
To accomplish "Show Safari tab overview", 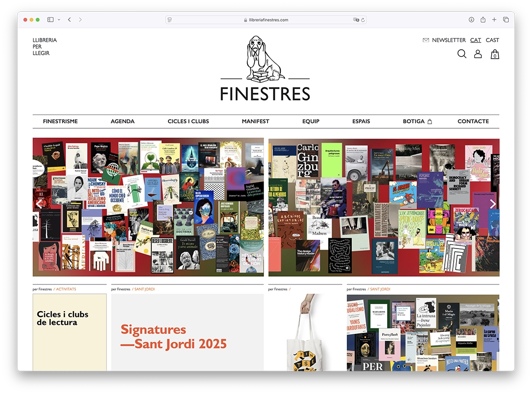I will (506, 20).
